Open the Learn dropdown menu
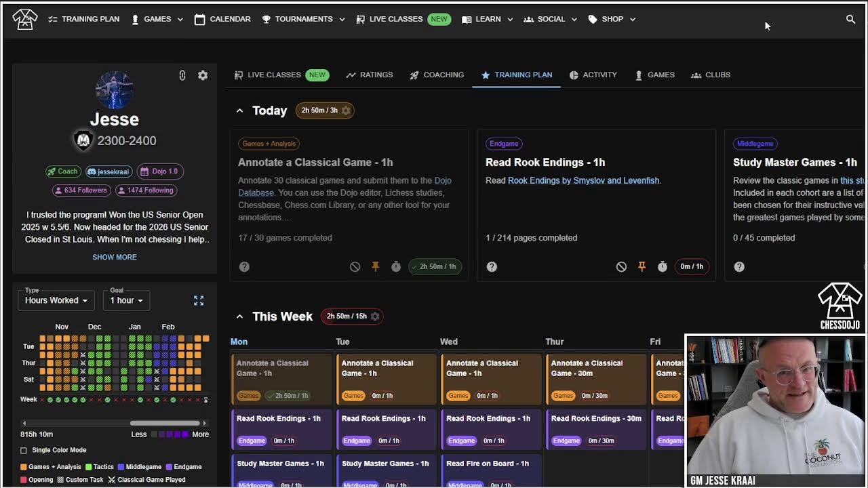The width and height of the screenshot is (868, 488). [488, 20]
